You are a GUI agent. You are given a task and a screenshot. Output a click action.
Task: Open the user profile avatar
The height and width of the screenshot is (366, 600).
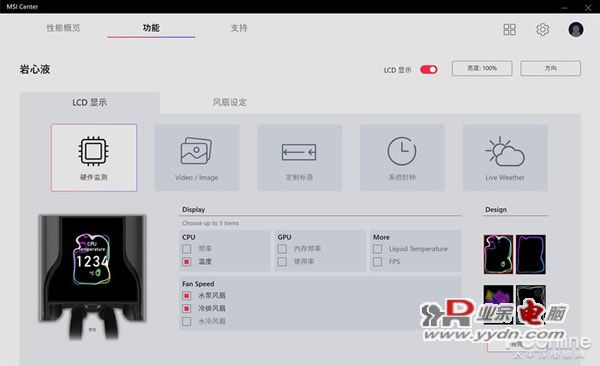(576, 29)
